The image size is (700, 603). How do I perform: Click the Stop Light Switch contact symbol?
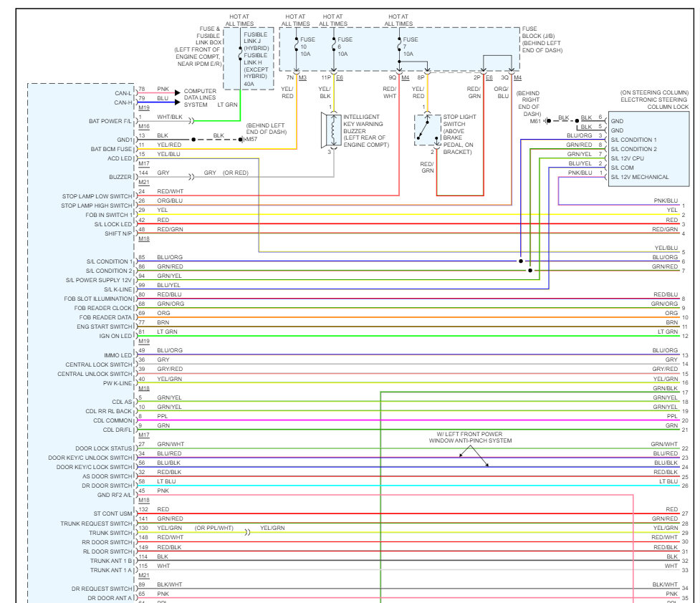click(423, 129)
